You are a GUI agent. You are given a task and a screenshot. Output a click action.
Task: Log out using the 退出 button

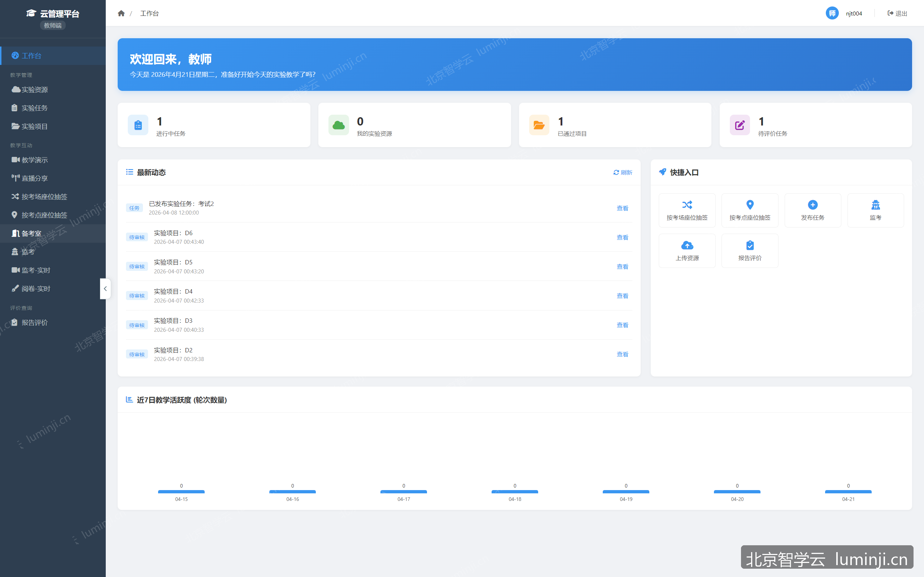tap(897, 13)
